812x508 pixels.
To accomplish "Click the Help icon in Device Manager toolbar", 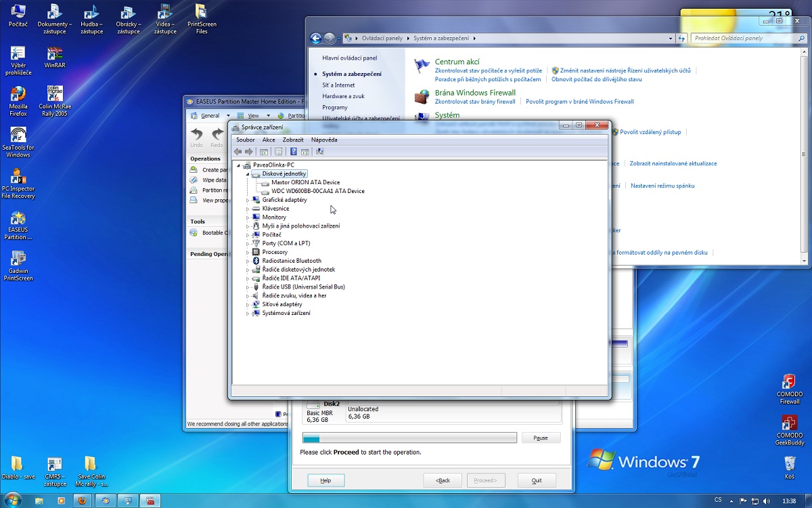I will tap(293, 152).
